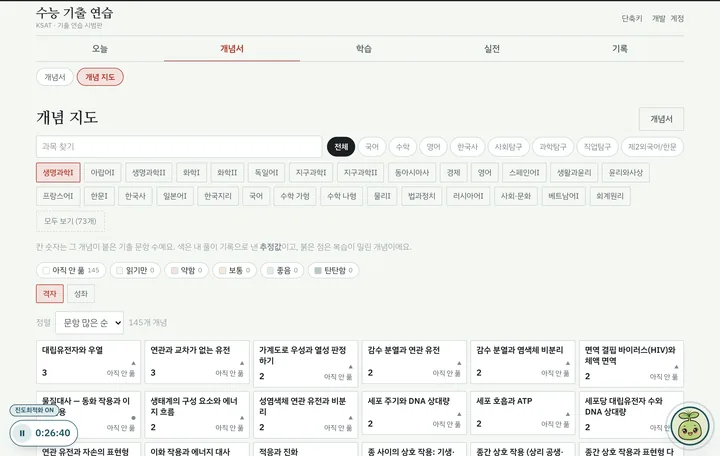Filter by 제2외국어/한문 category
This screenshot has width=720, height=456.
point(652,147)
